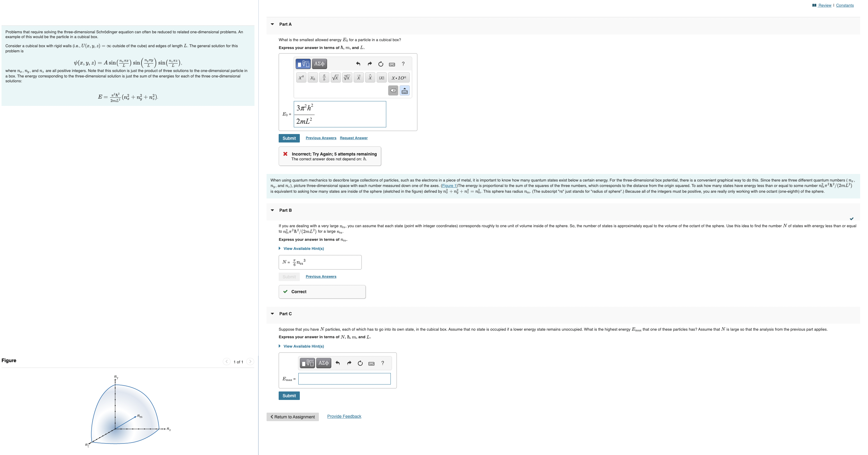The width and height of the screenshot is (868, 455).
Task: Open the Constants link
Action: click(x=845, y=5)
